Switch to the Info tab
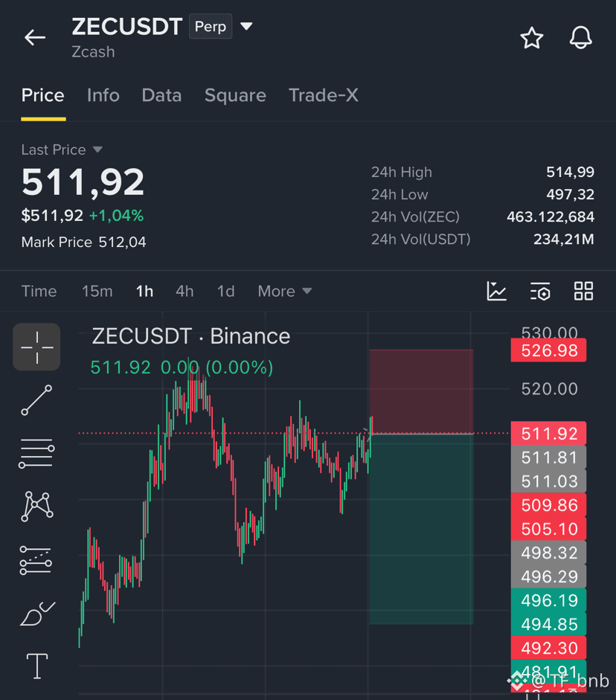Screen dimensions: 616x700 point(103,95)
